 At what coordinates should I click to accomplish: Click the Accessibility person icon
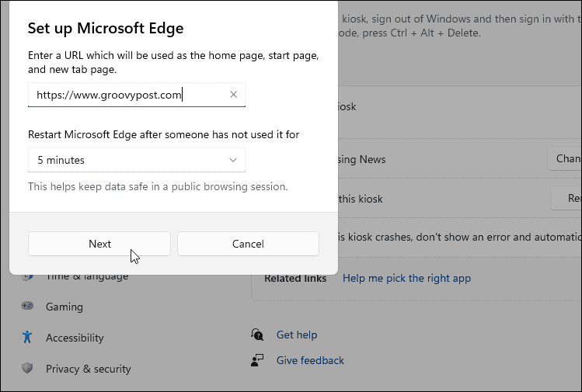pos(28,337)
